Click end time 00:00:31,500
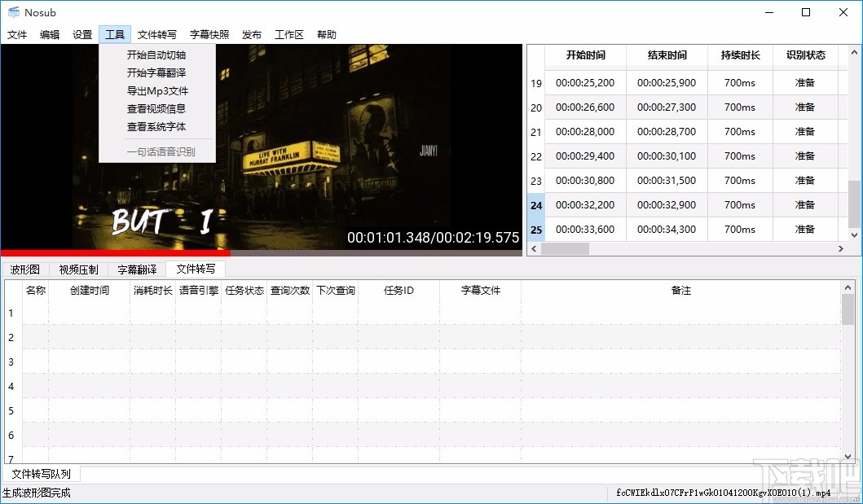 pyautogui.click(x=667, y=180)
